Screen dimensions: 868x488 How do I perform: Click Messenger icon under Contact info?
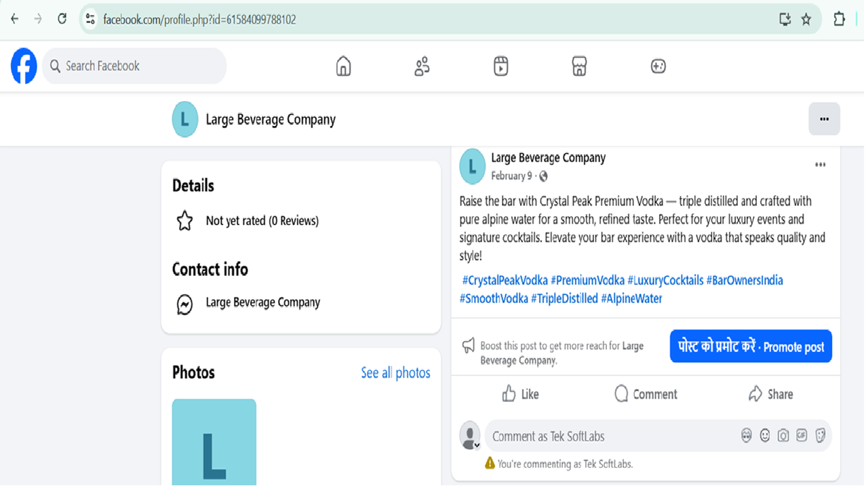click(184, 304)
